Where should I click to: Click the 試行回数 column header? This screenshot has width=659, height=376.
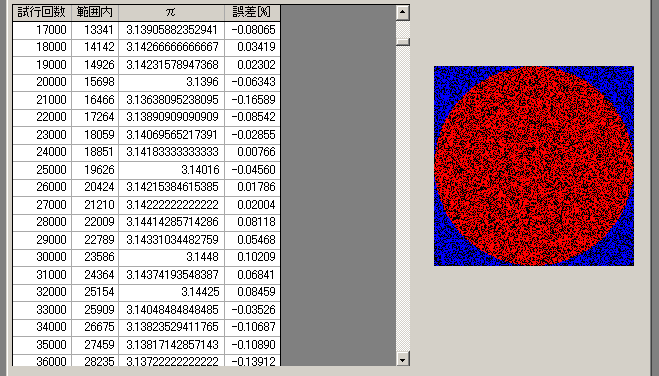(42, 13)
